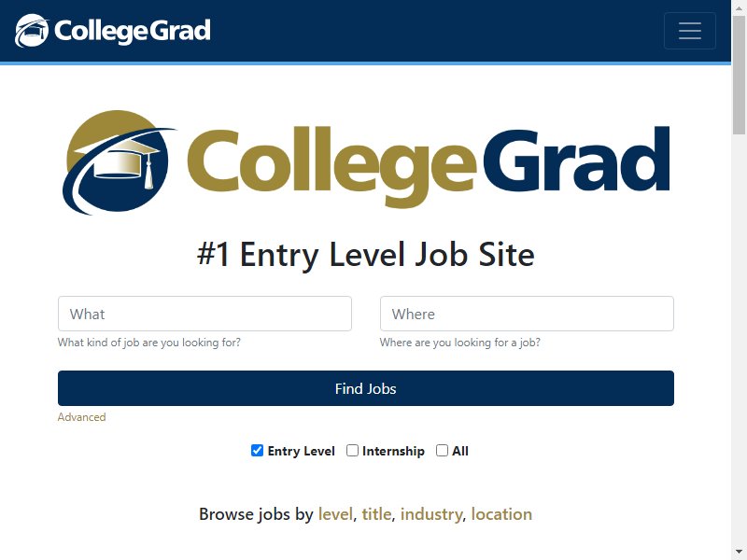747x560 pixels.
Task: Click the large graduation cap logo
Action: coord(119,162)
